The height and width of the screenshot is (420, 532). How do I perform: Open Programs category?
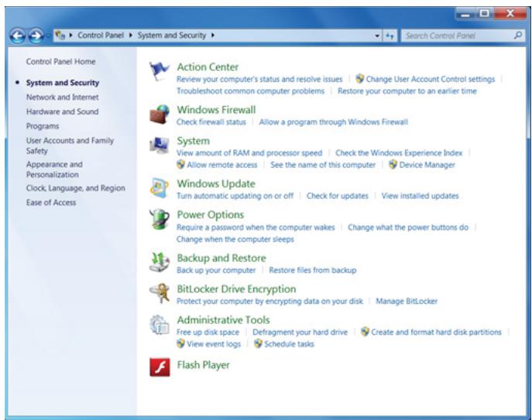43,126
